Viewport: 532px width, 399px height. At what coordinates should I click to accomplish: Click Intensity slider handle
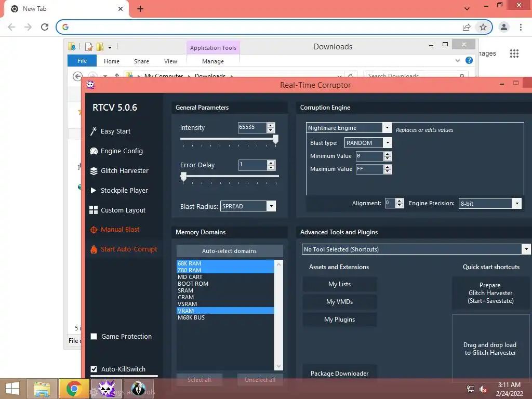(275, 139)
